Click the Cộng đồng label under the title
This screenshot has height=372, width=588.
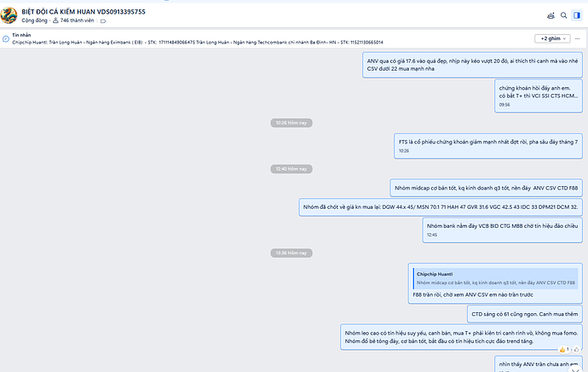(x=34, y=20)
